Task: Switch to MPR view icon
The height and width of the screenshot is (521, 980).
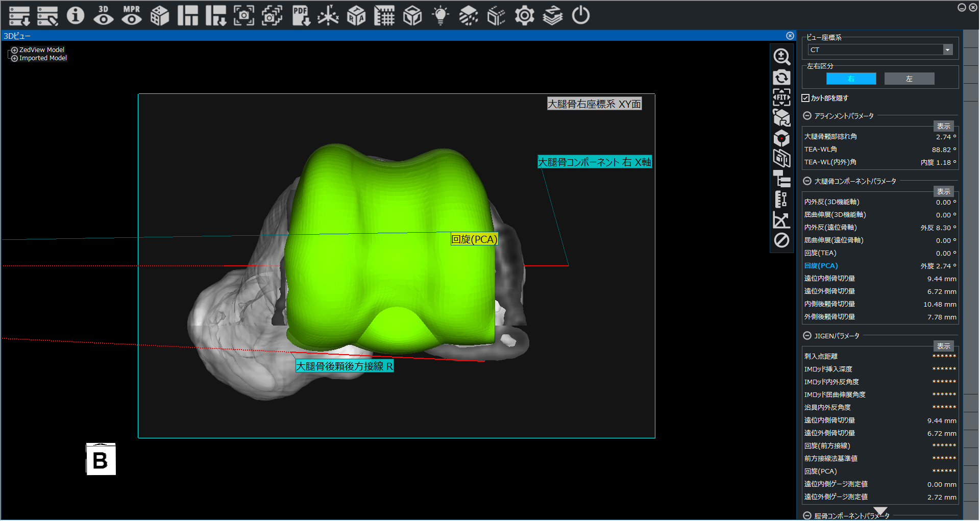Action: pos(132,16)
